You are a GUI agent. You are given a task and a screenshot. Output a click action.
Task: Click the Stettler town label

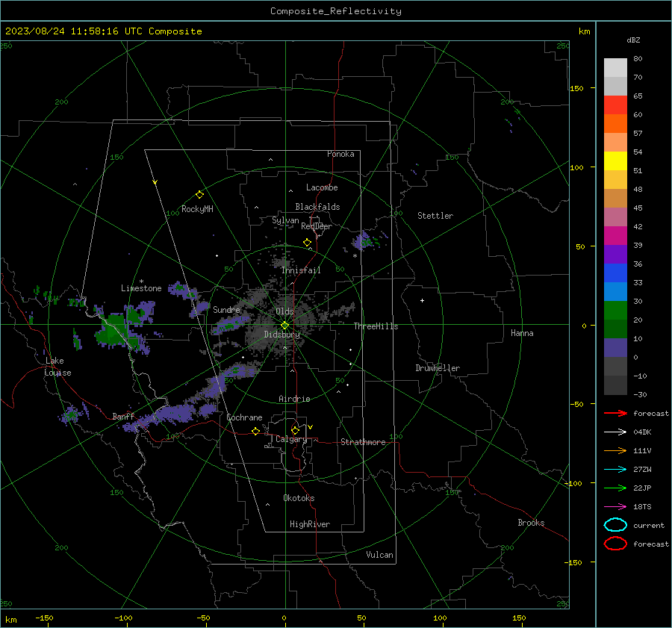[435, 216]
